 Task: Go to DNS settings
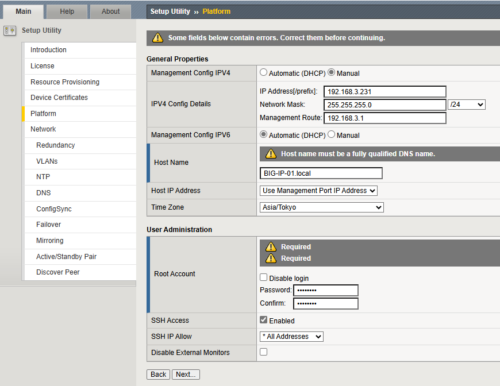[x=80, y=193]
